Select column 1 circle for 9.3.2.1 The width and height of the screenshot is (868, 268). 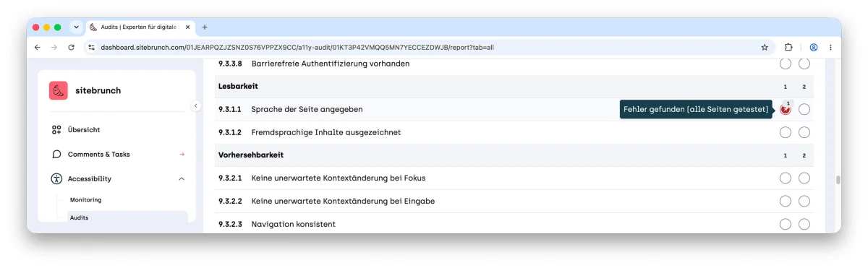click(x=786, y=178)
